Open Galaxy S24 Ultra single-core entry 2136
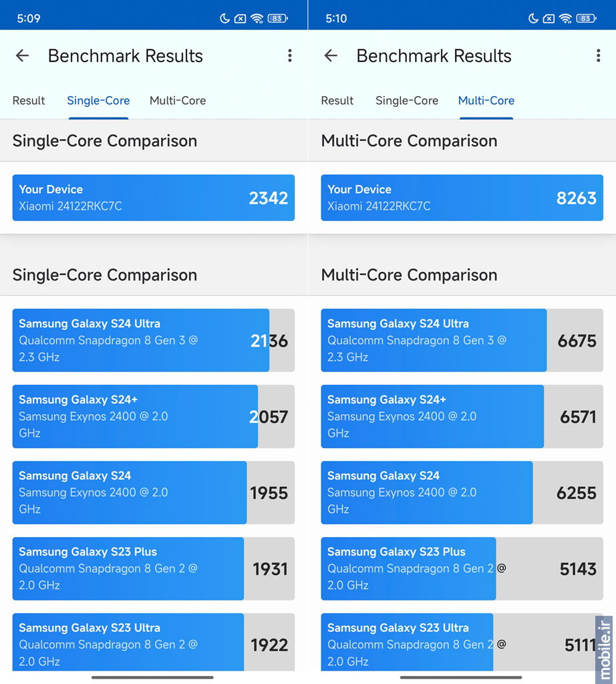Viewport: 616px width, 684px height. coord(154,340)
